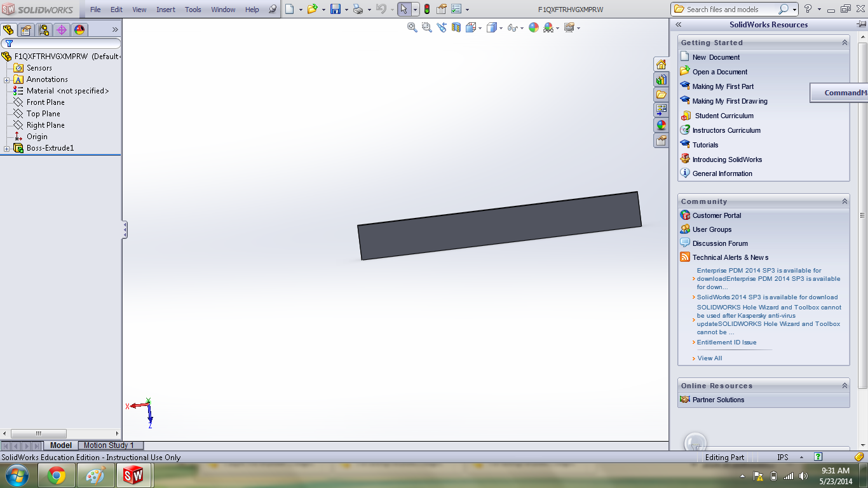Open File Properties icon in toolbar
Viewport: 868px width, 488px height.
point(441,9)
